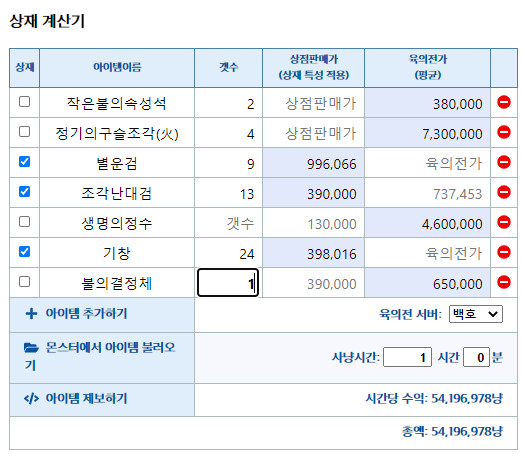Click the code icon beside 아이템 제보하기
Viewport: 523px width, 462px height.
click(x=31, y=399)
